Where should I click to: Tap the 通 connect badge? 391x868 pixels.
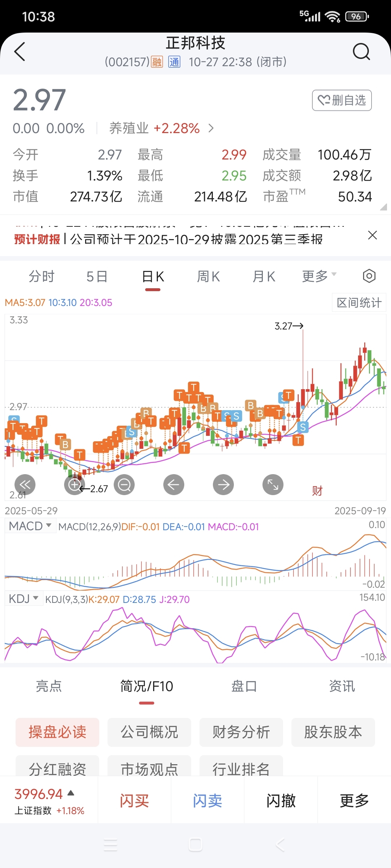pyautogui.click(x=174, y=62)
